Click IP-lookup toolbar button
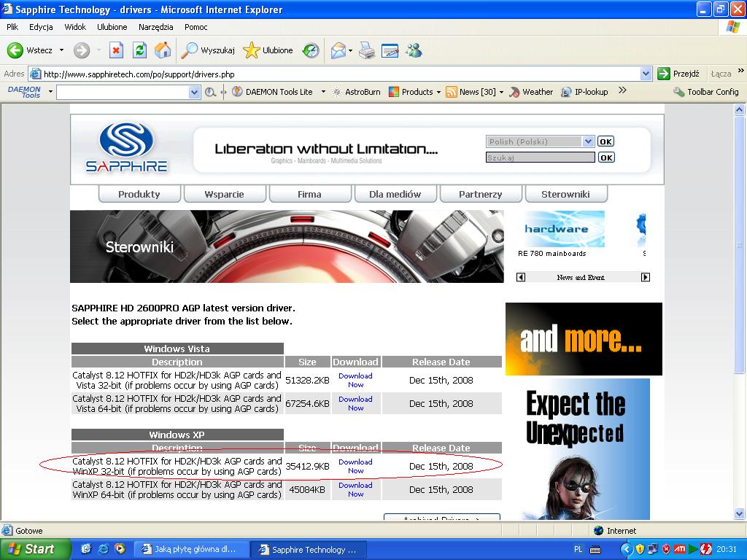The image size is (747, 560). click(584, 92)
